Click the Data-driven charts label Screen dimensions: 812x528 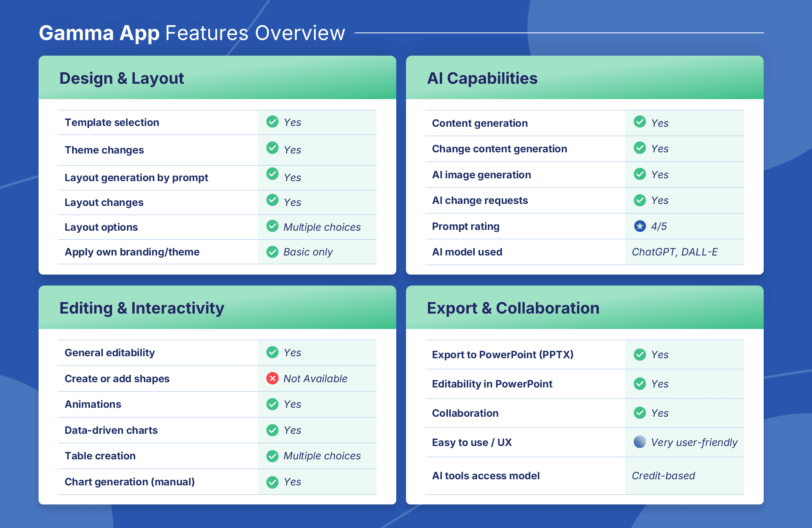pos(111,430)
